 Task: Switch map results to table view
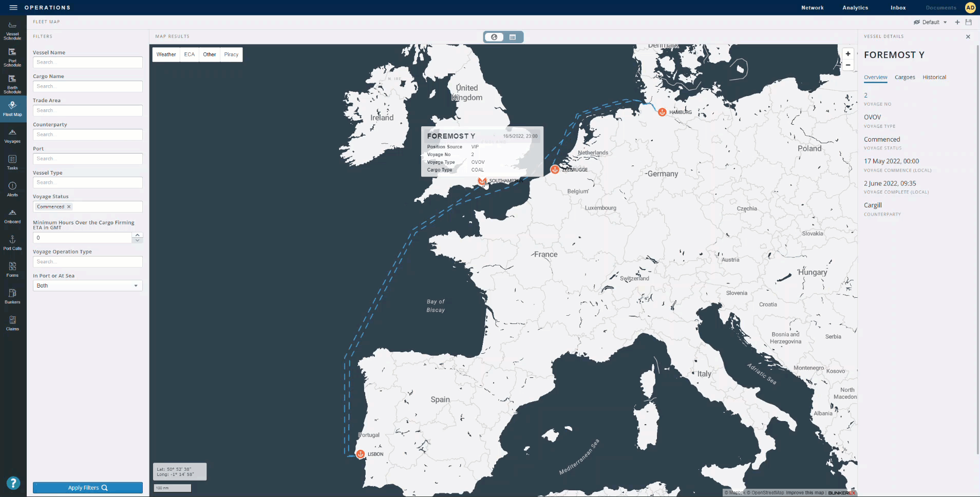(512, 37)
